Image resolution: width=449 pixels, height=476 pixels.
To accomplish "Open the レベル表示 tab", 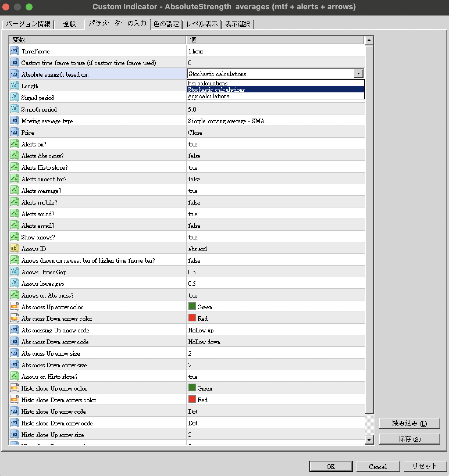I will click(202, 24).
